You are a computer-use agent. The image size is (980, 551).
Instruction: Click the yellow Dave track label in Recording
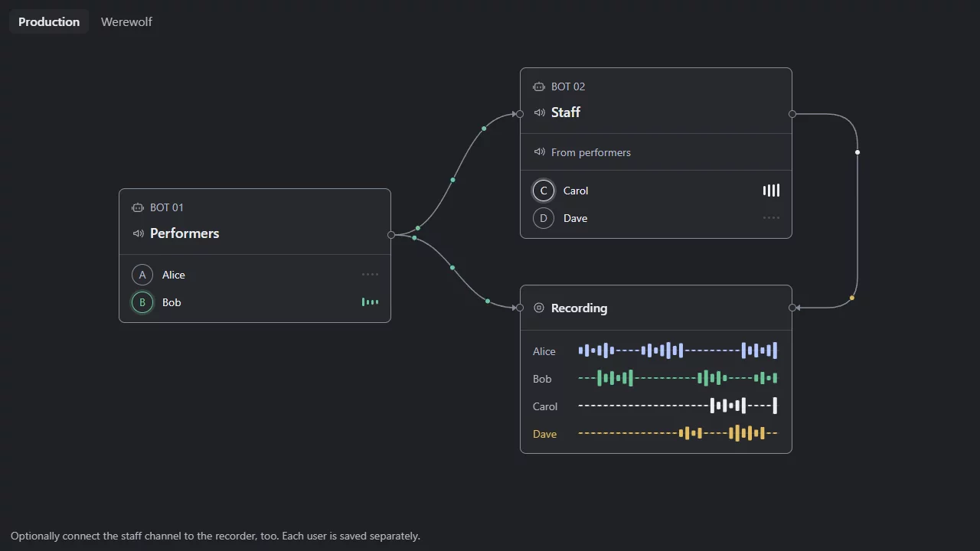pos(545,434)
